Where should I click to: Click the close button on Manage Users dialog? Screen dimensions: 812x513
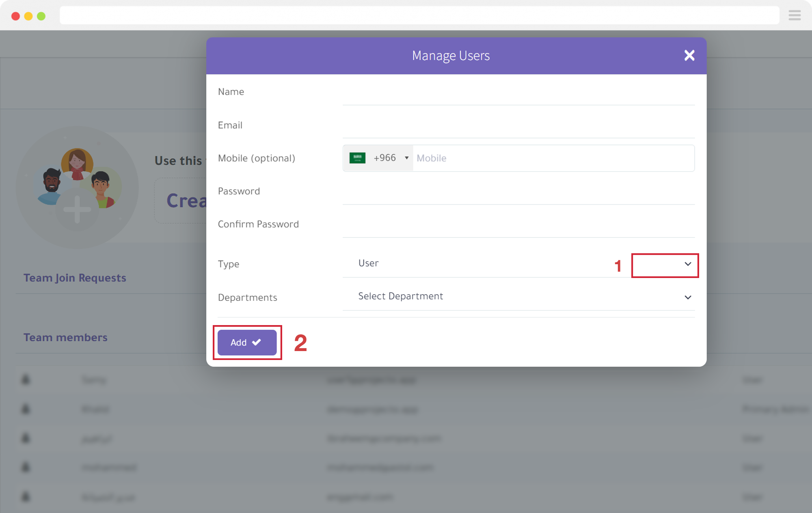point(689,56)
